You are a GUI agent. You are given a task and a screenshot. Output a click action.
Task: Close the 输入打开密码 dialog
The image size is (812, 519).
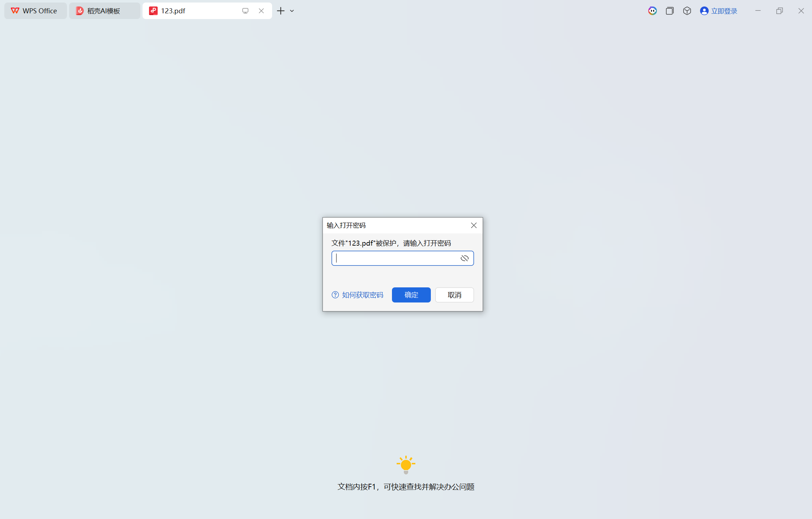click(474, 226)
